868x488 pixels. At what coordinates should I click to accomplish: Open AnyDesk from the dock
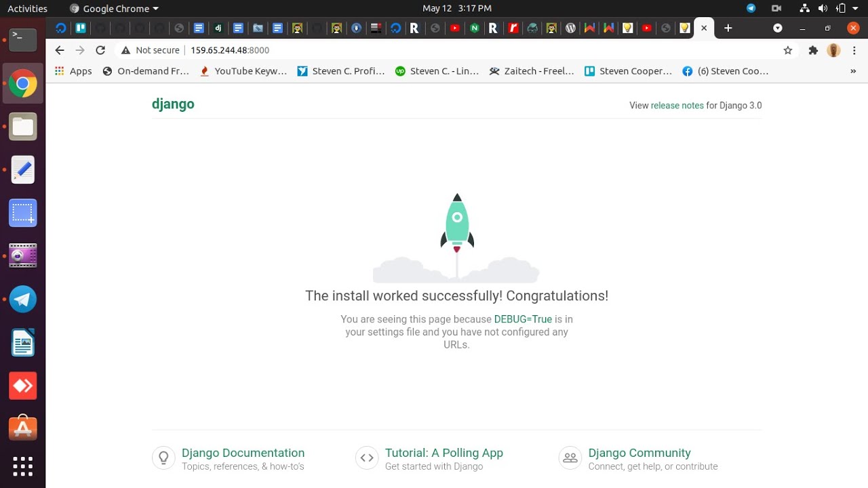tap(22, 386)
